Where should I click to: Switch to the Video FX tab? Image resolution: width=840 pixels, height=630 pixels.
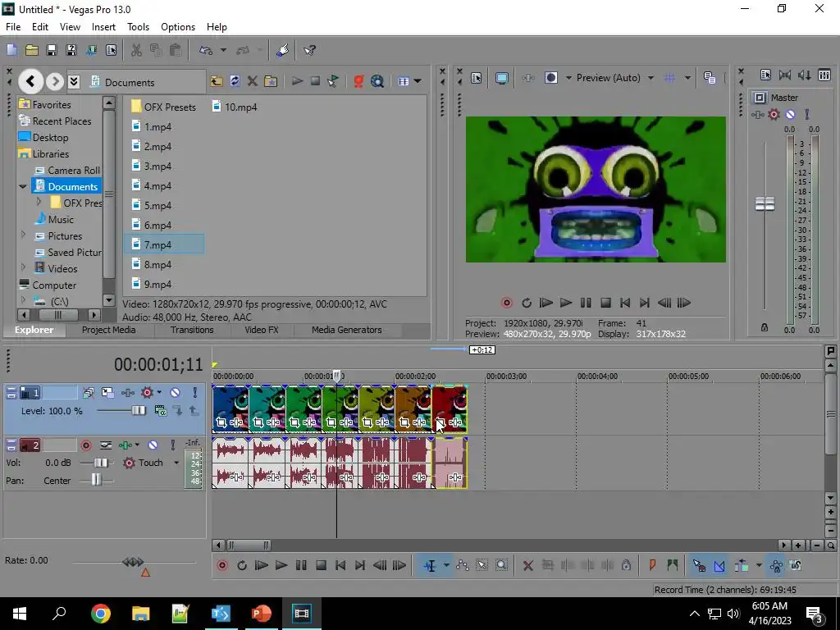pos(262,330)
